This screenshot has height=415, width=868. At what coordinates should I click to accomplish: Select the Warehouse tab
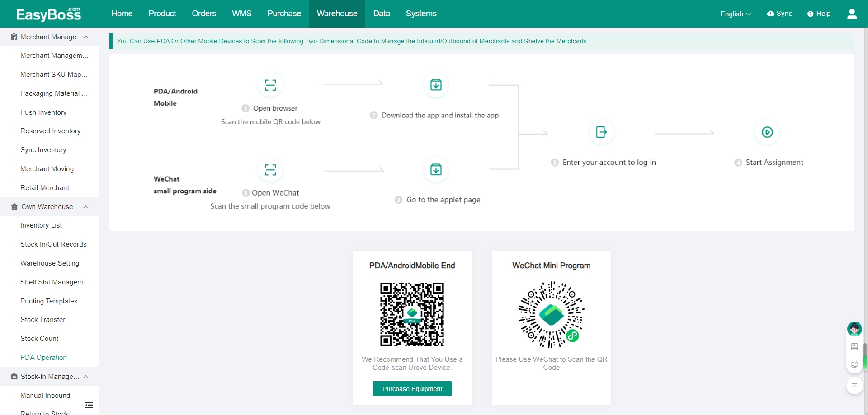point(337,14)
